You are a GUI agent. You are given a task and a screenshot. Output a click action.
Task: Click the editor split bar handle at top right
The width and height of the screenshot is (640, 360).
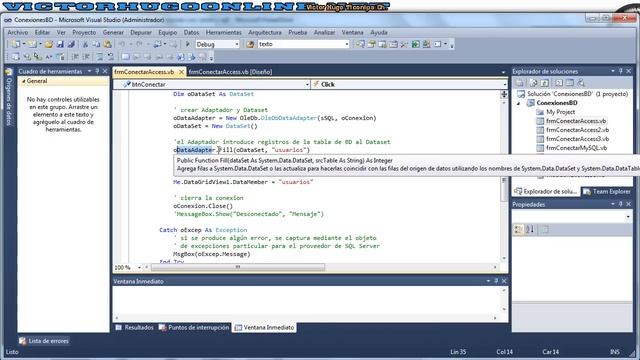click(504, 94)
